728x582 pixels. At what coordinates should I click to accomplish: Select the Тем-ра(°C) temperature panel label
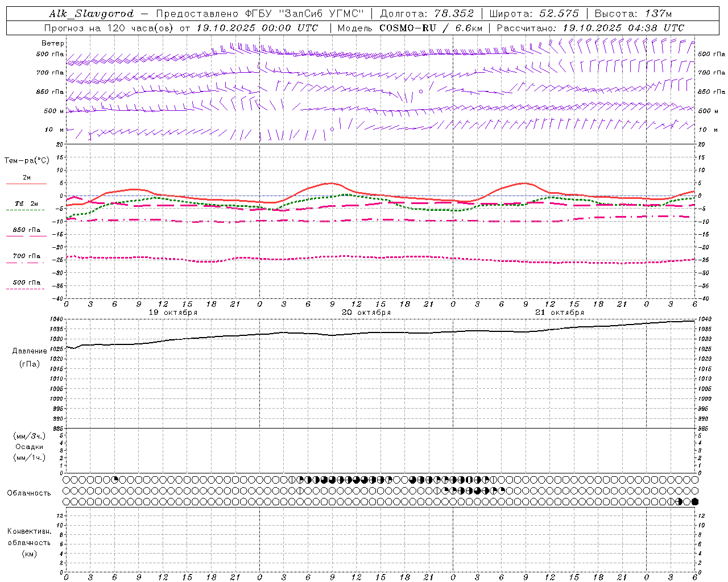(x=27, y=161)
